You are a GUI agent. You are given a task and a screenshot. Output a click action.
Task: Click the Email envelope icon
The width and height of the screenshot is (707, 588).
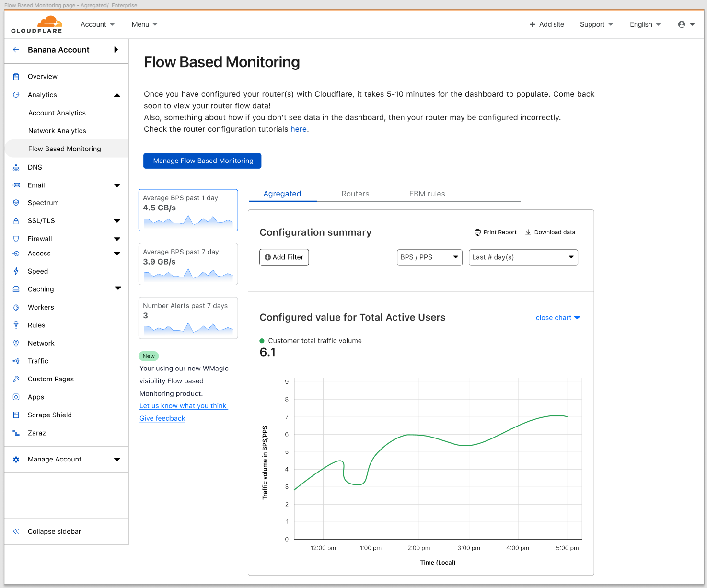point(16,185)
